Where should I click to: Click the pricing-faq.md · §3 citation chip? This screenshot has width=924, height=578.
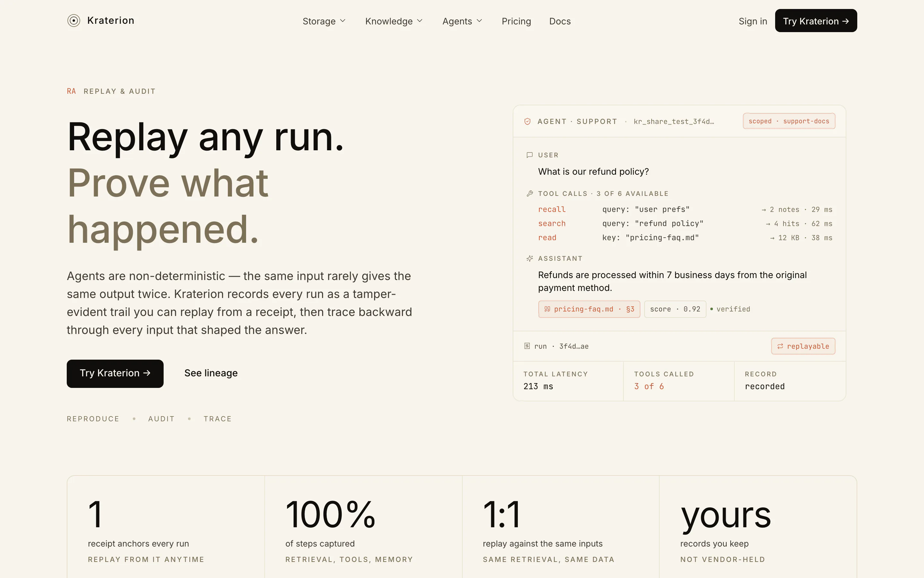pos(589,309)
